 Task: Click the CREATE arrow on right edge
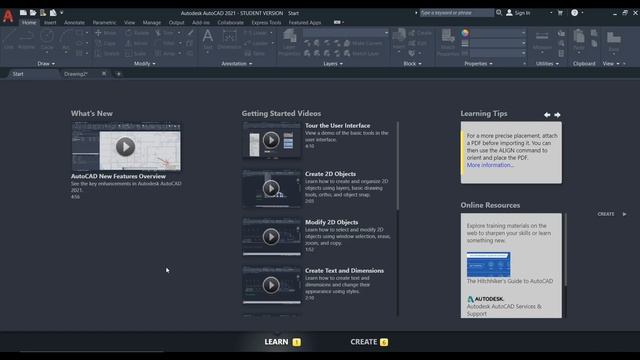pyautogui.click(x=624, y=214)
